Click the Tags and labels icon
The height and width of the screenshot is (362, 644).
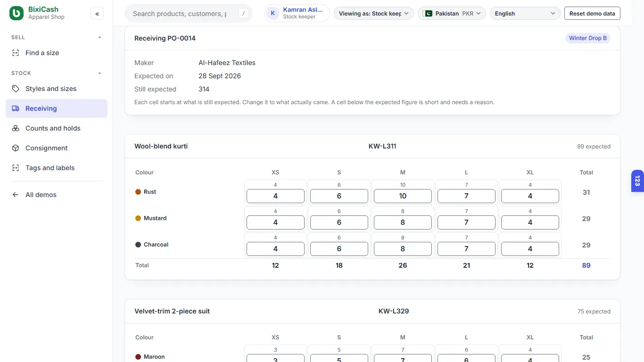pos(16,168)
